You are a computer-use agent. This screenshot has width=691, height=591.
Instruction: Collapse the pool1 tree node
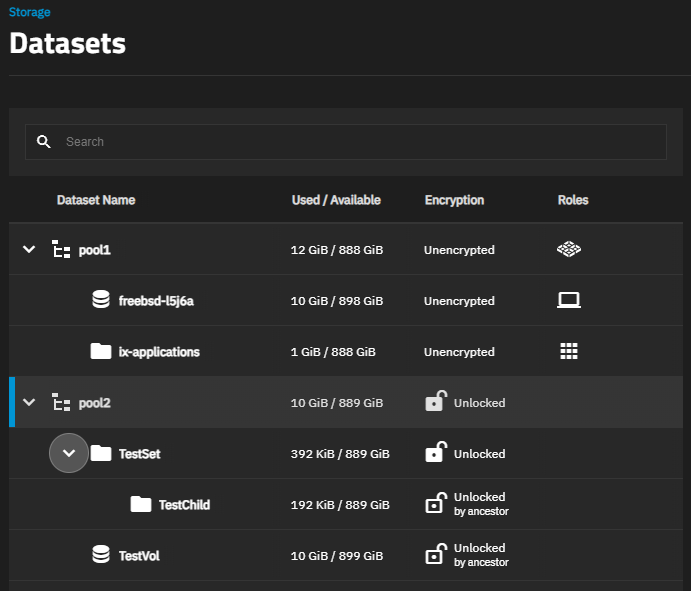tap(29, 250)
